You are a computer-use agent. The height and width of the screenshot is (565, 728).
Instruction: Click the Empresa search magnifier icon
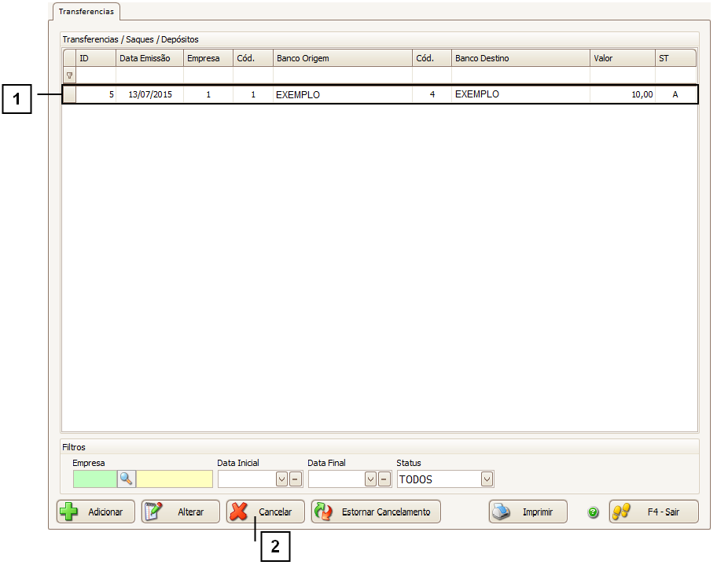(x=127, y=479)
